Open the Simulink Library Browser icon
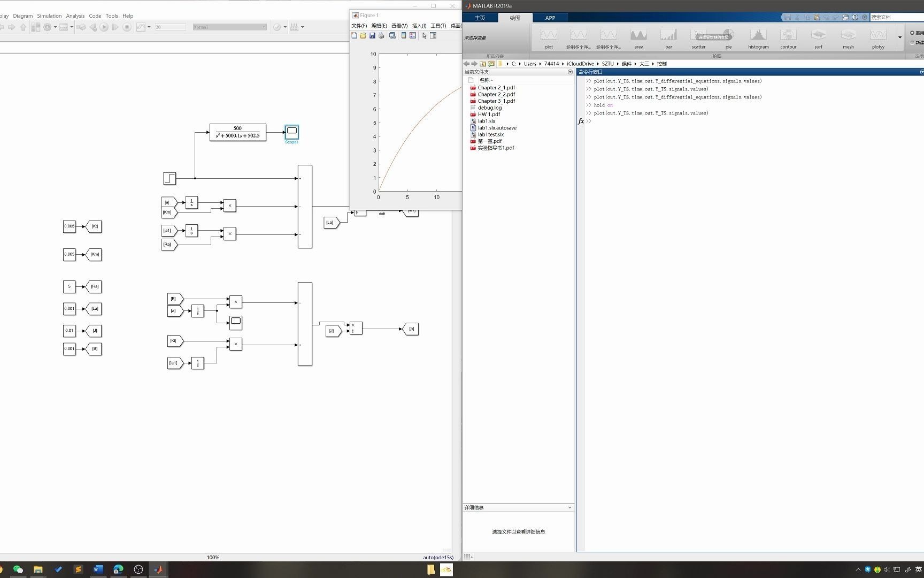This screenshot has width=924, height=578. click(x=35, y=27)
